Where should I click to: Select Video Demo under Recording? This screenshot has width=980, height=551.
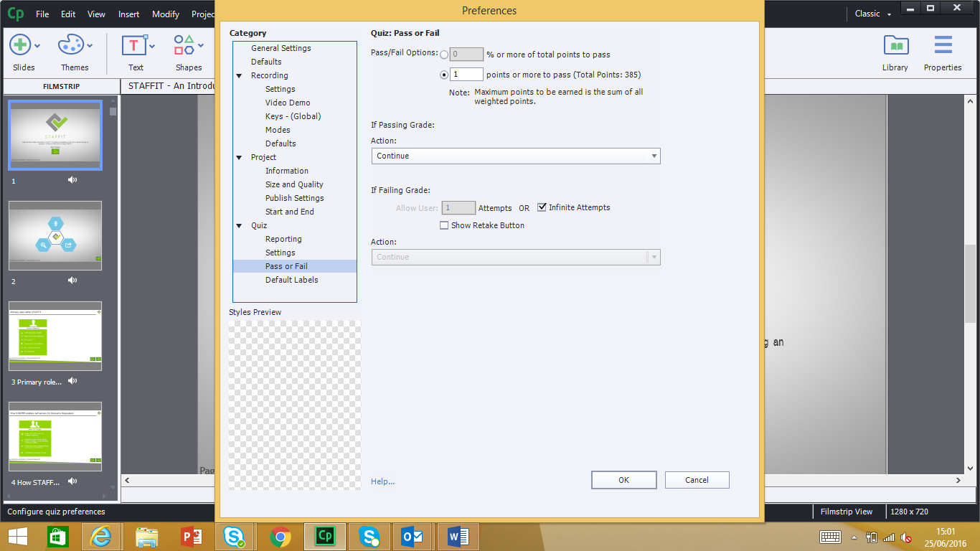[x=288, y=103]
